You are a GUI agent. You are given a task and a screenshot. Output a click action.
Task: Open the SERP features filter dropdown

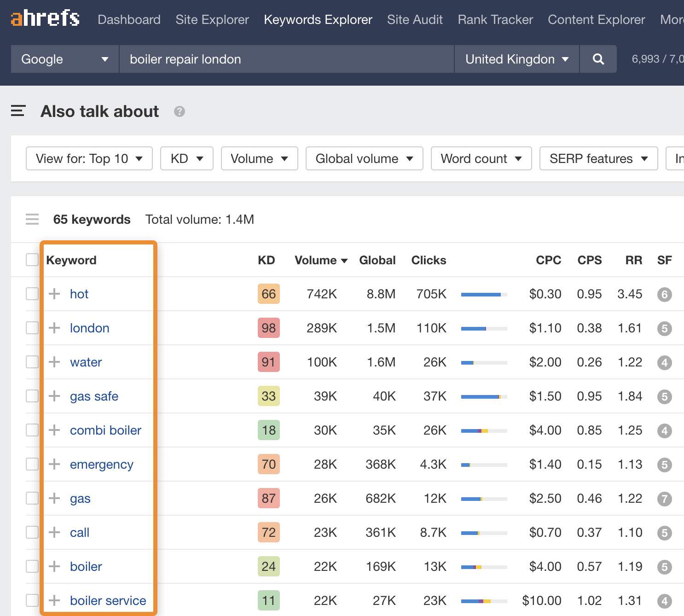click(x=598, y=158)
